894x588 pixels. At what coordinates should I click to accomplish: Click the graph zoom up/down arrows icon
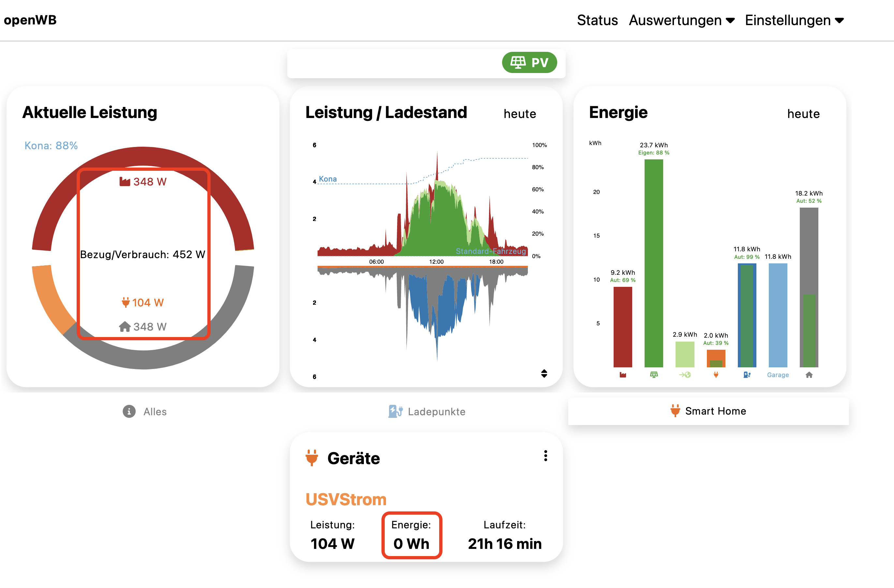(544, 373)
